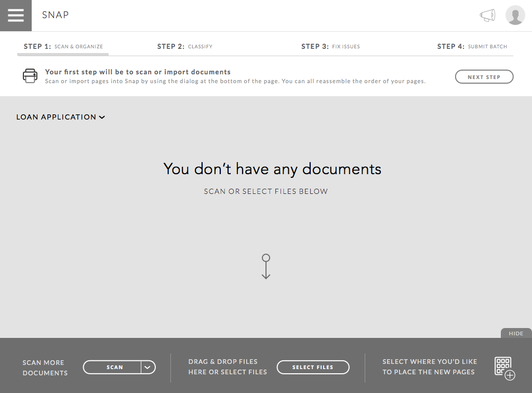Open the Scan options dropdown arrow
The width and height of the screenshot is (532, 393).
click(x=148, y=367)
